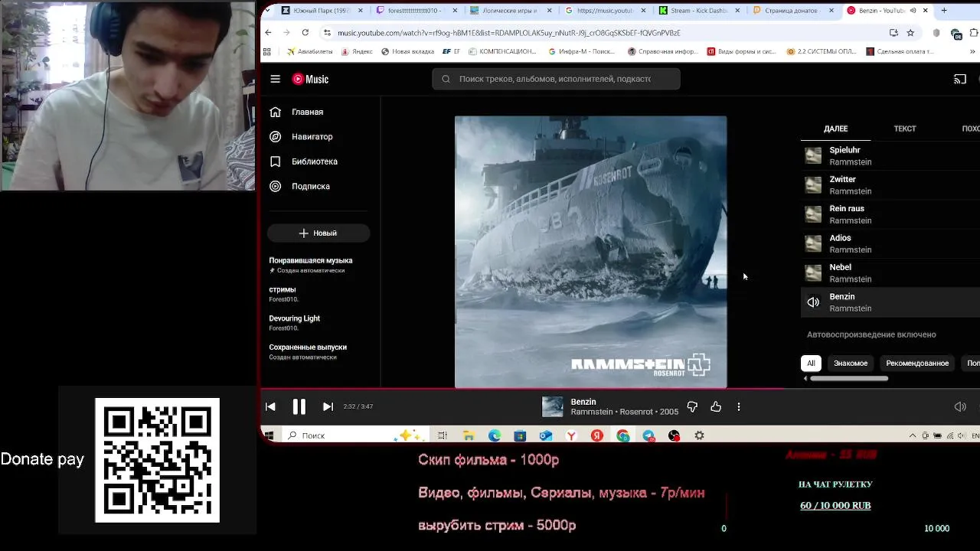Click the Spieluhr thumbnail in the queue
The image size is (980, 551).
pos(813,156)
